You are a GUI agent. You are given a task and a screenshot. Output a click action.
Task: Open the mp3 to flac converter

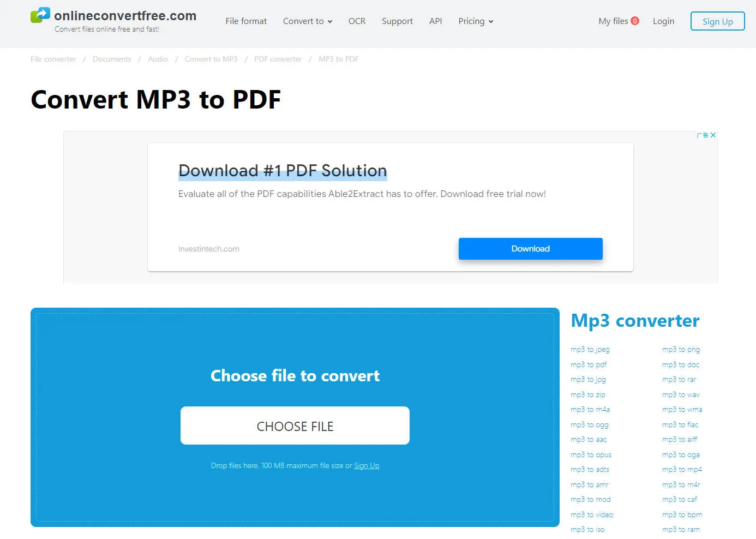click(680, 424)
